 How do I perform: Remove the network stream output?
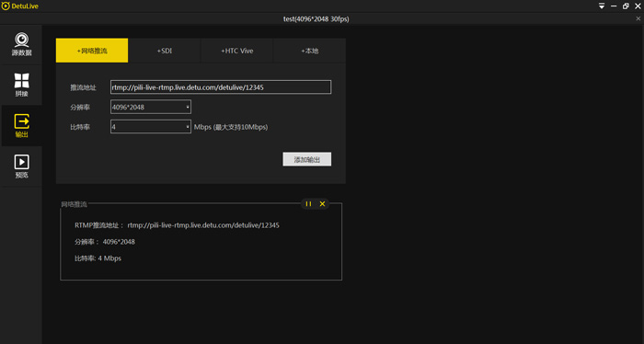pyautogui.click(x=322, y=203)
